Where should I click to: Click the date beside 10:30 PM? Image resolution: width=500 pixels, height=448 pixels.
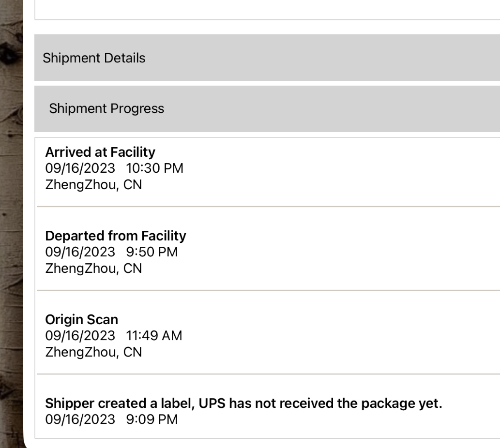(80, 169)
